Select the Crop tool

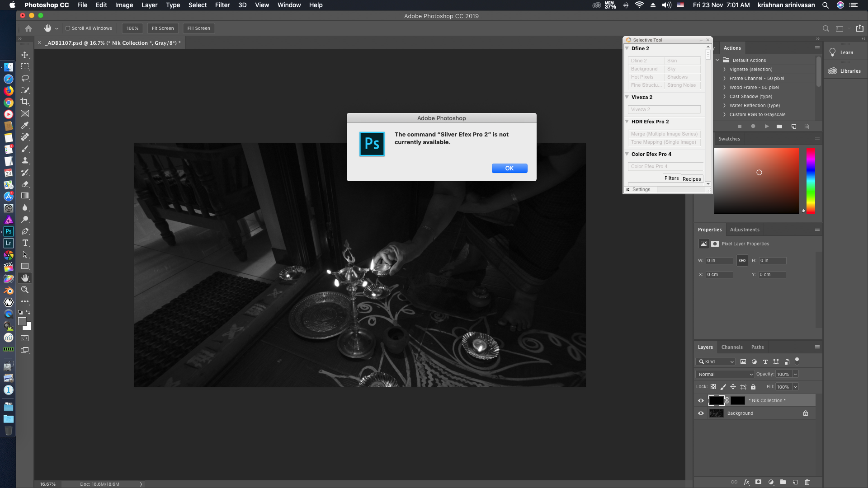pyautogui.click(x=25, y=102)
